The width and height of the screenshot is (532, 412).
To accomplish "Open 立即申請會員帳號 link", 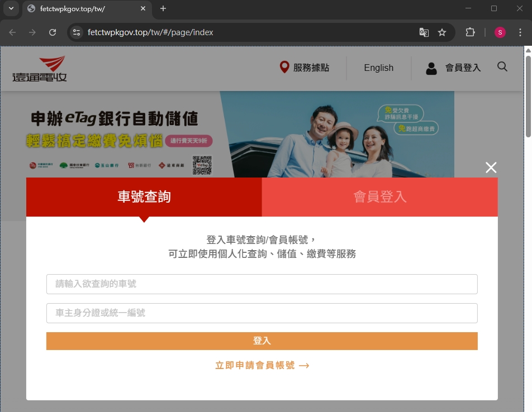I will click(262, 365).
